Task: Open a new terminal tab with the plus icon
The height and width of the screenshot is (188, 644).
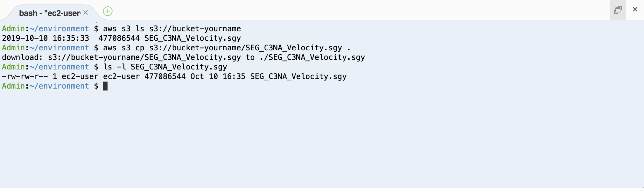Action: (x=108, y=11)
